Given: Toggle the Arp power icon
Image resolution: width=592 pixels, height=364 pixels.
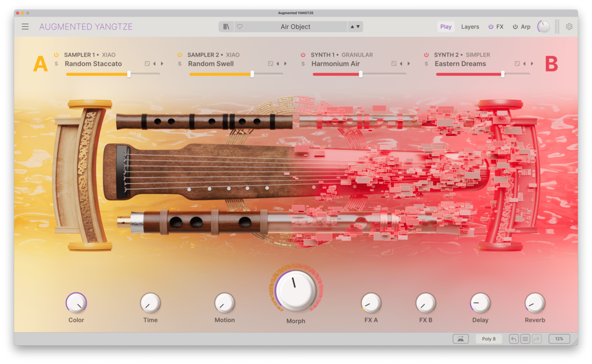Looking at the screenshot, I should 515,27.
